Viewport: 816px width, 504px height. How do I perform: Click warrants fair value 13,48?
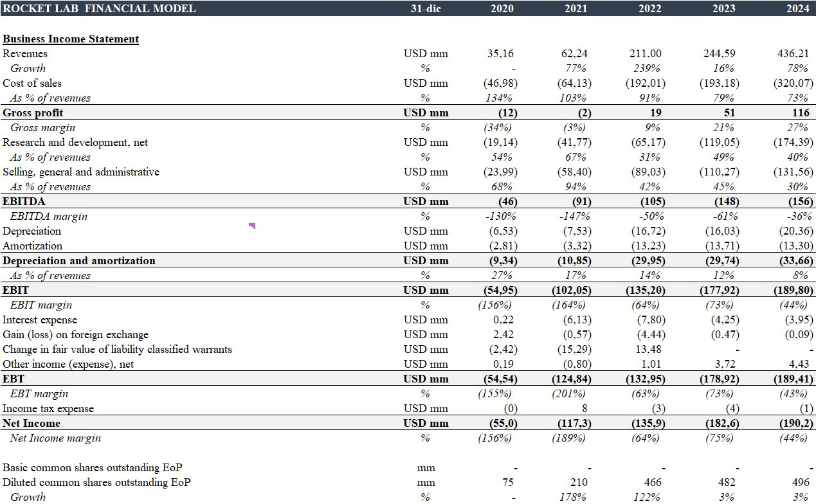click(648, 349)
